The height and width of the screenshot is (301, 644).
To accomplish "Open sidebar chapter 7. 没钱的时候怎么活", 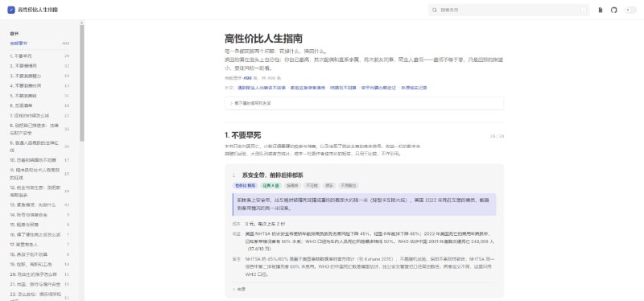I will (x=39, y=116).
